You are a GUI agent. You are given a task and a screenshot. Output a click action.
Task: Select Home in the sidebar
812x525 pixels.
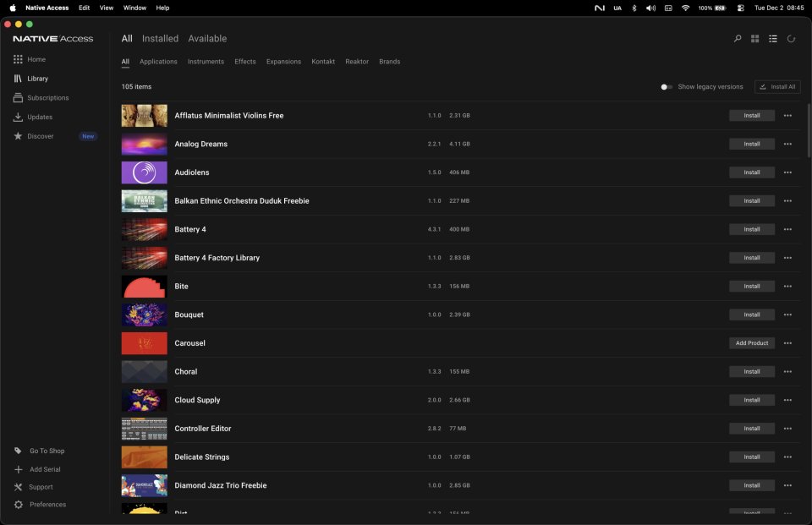coord(36,59)
